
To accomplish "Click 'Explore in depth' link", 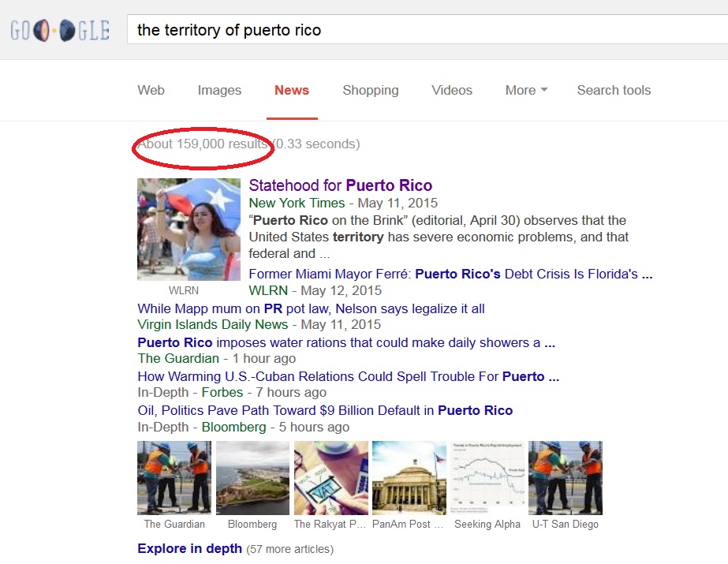I will point(189,549).
